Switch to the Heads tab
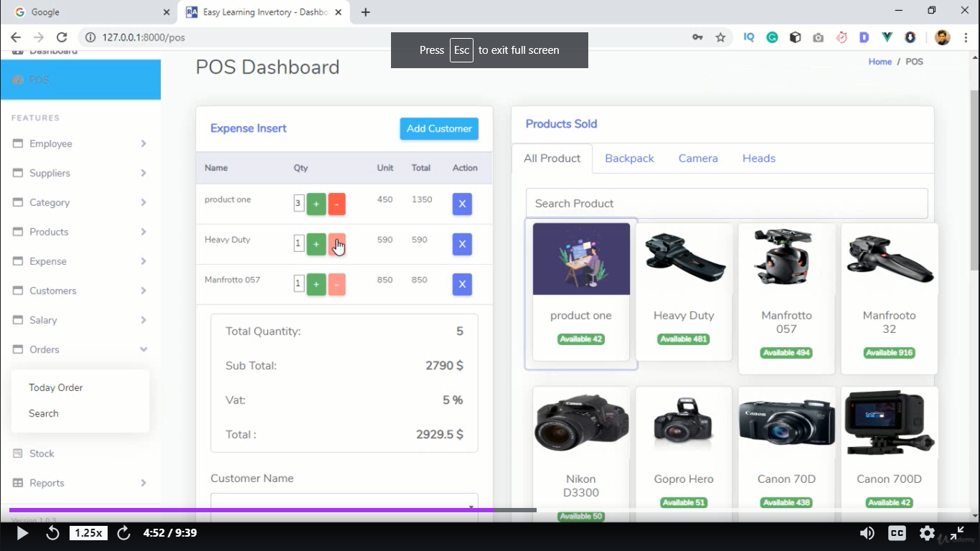 click(x=759, y=159)
